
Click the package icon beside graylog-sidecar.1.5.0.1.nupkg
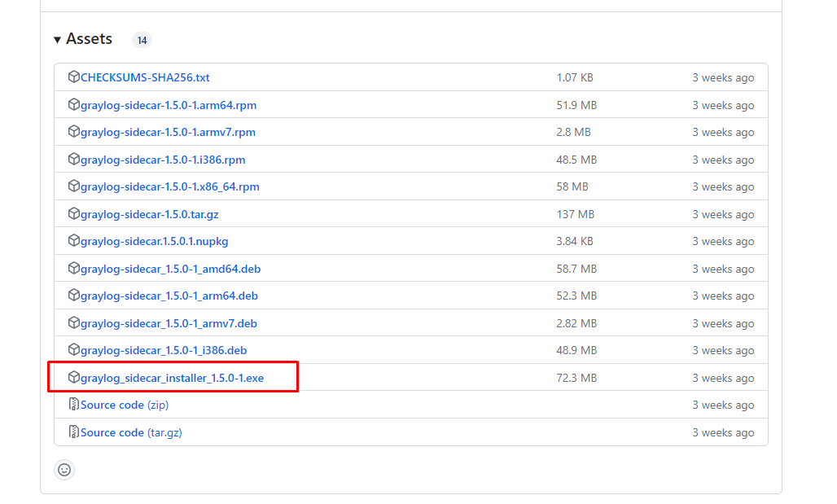(73, 241)
